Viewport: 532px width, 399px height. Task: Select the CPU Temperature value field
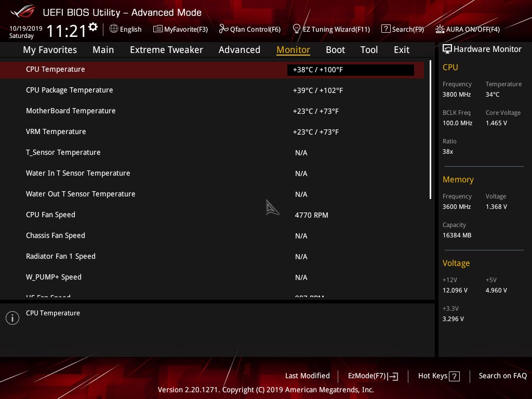point(350,70)
